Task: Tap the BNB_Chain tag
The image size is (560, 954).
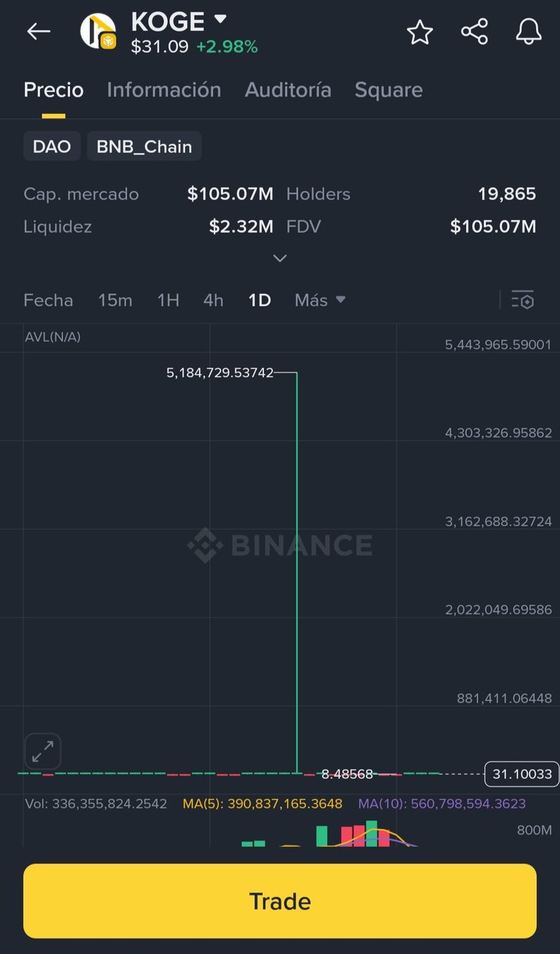Action: (x=144, y=146)
